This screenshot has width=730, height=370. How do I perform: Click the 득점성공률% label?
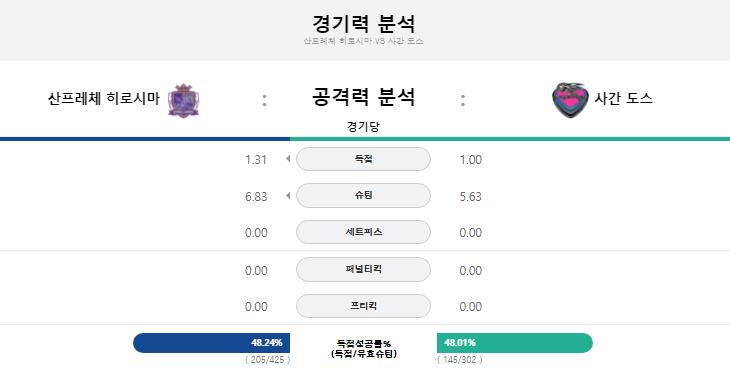coord(364,344)
